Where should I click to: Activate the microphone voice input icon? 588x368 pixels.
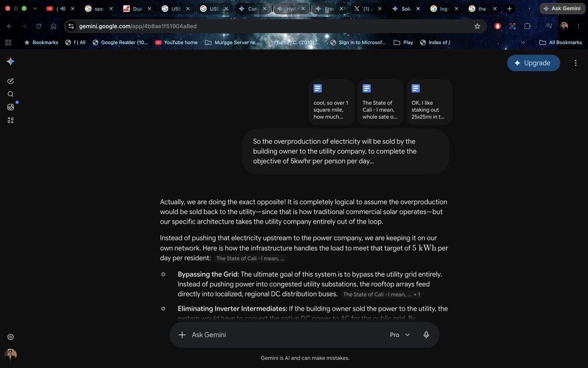[426, 335]
